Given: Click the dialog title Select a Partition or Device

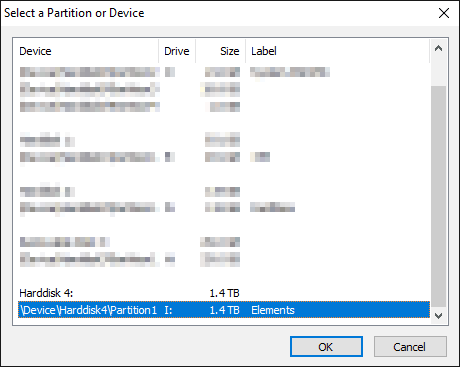Looking at the screenshot, I should pos(74,13).
